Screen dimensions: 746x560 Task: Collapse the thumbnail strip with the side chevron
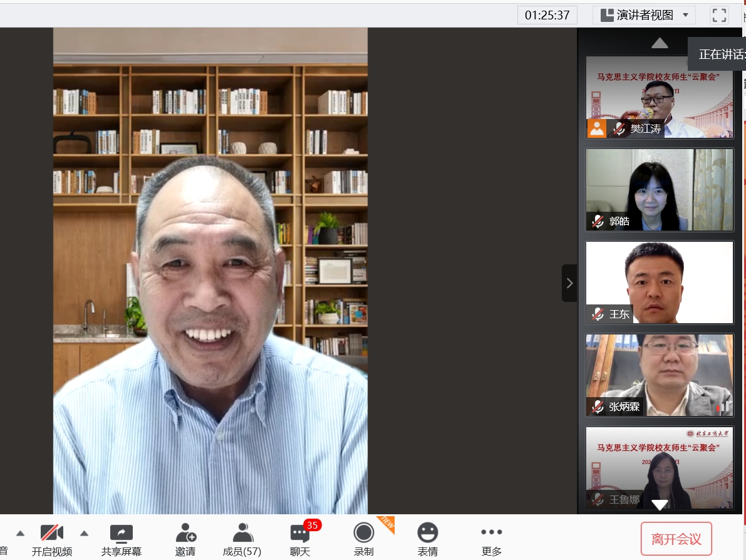[569, 283]
